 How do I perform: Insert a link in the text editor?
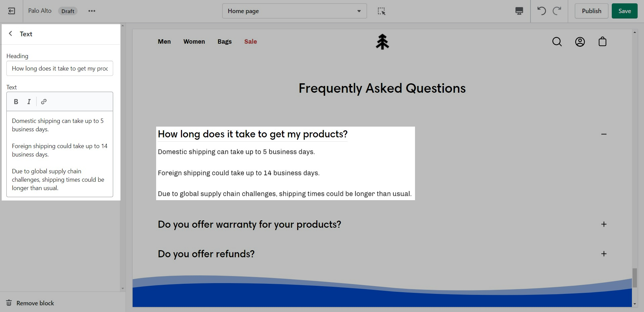[x=44, y=102]
